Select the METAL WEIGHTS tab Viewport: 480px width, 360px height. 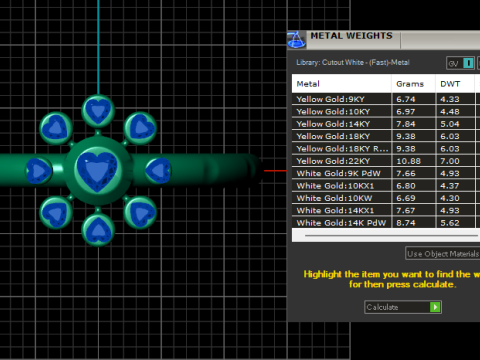[x=351, y=36]
